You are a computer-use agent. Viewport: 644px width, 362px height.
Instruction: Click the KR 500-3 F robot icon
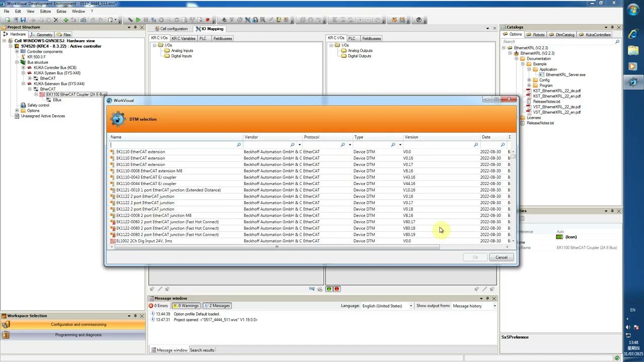(24, 57)
